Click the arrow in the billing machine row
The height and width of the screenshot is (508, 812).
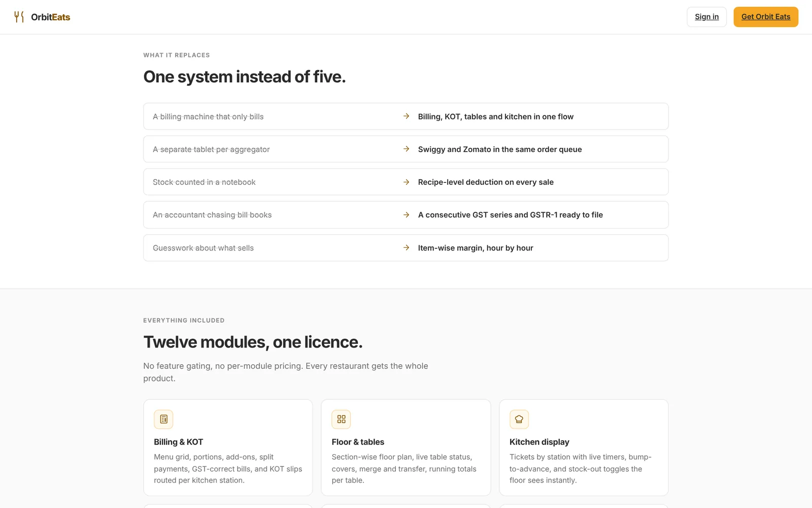(406, 116)
